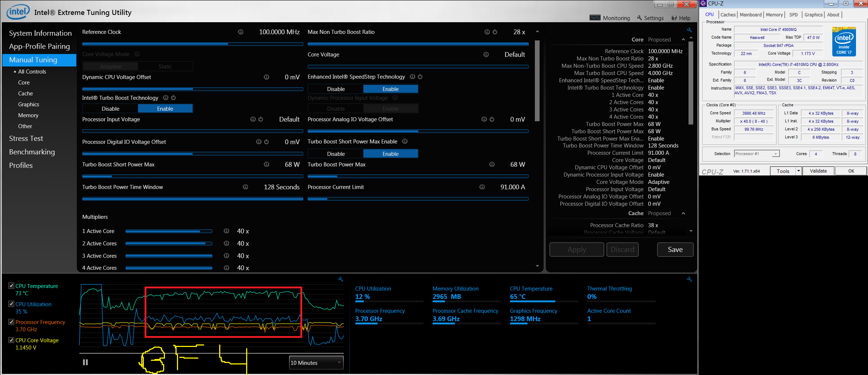Disable Enhanced Intel SpeedStep Technology

(x=336, y=89)
